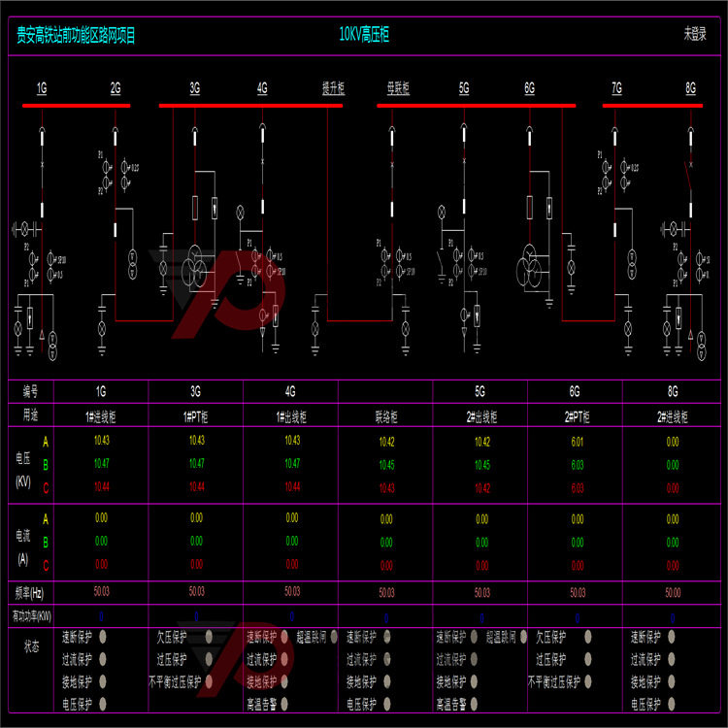This screenshot has width=728, height=728.
Task: Select the 1#PT柜 usage cell
Action: click(x=195, y=416)
